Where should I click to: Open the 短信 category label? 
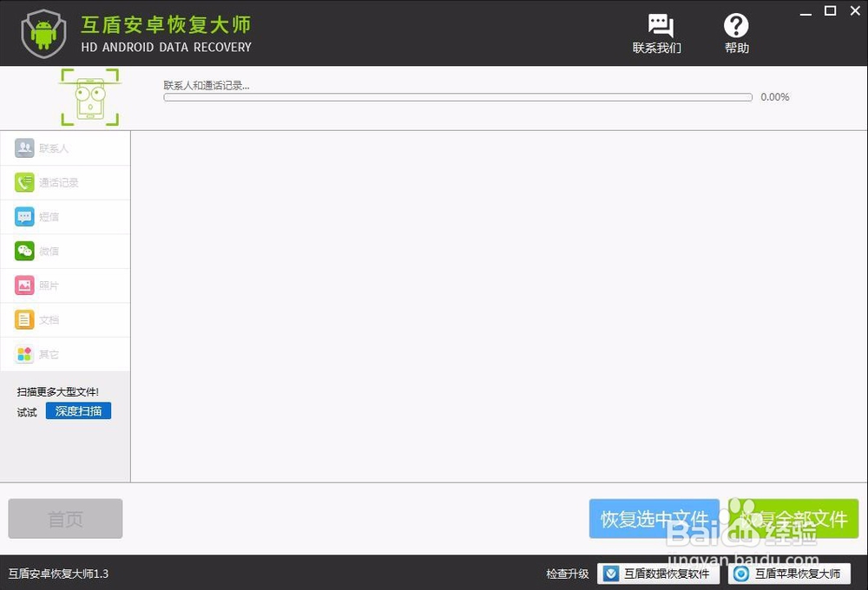click(x=49, y=217)
